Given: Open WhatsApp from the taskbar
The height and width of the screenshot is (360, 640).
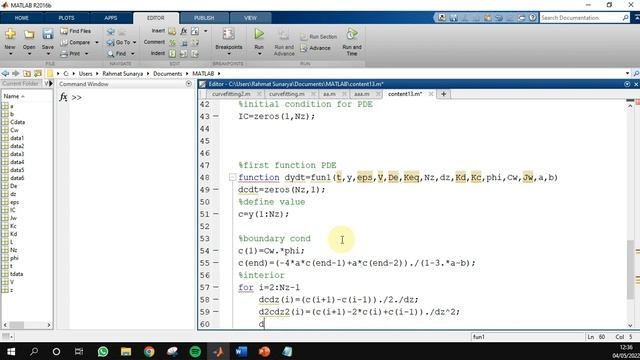Looking at the screenshot, I should tap(103, 351).
